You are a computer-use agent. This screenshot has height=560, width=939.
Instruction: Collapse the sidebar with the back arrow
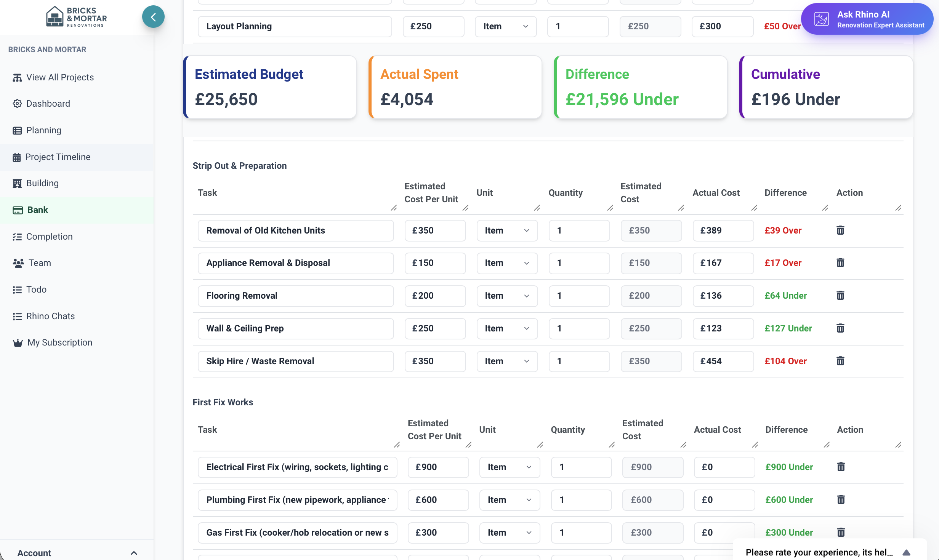[x=153, y=17]
